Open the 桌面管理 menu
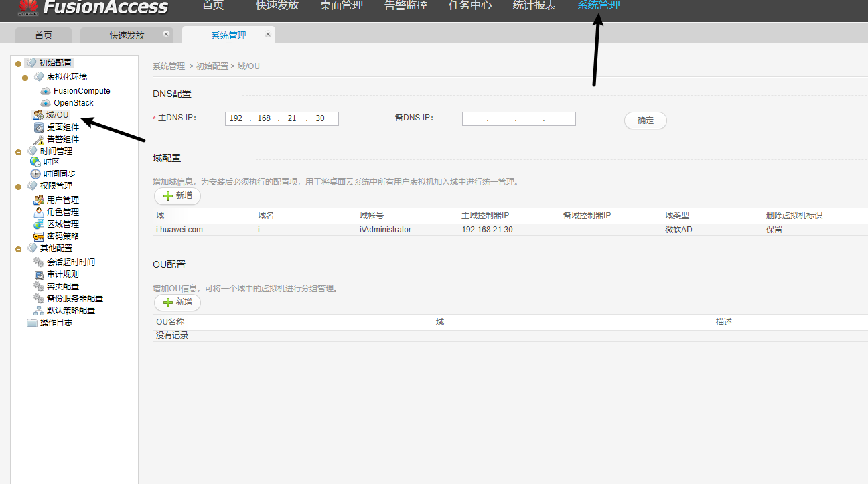This screenshot has height=484, width=868. click(341, 5)
